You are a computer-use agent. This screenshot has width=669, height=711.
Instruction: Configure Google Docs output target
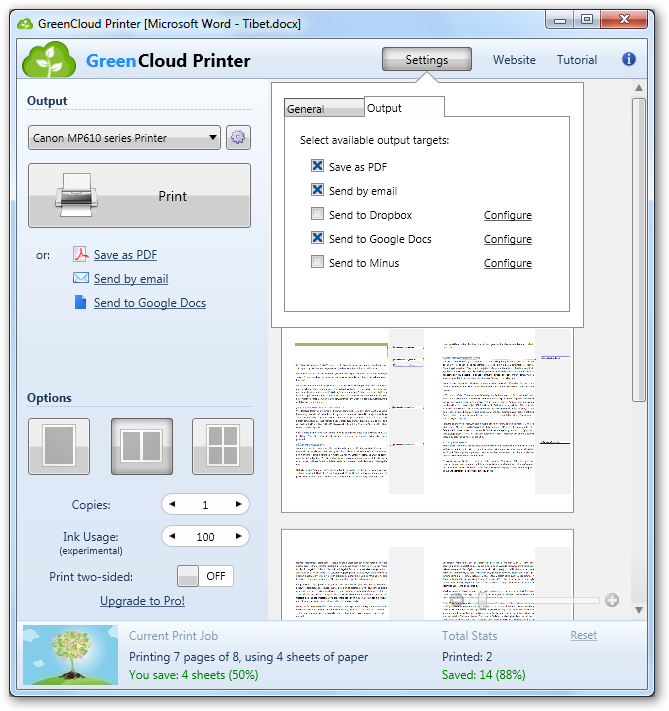508,239
